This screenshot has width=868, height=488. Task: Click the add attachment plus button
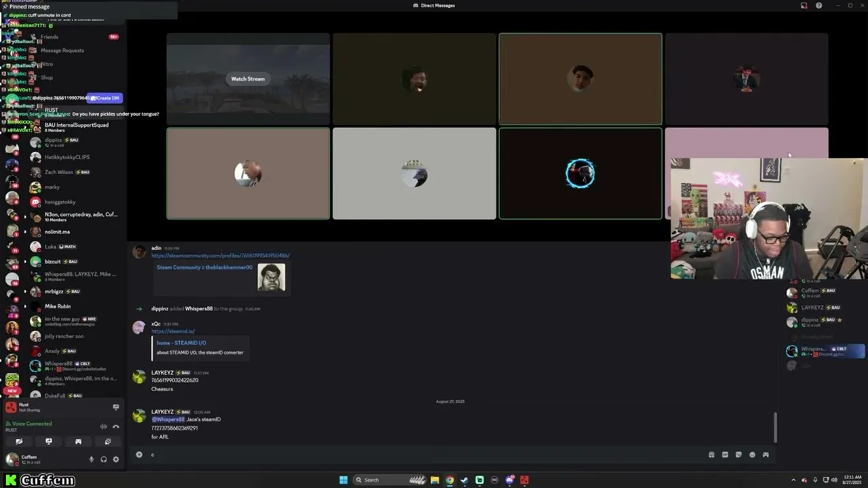tap(139, 454)
